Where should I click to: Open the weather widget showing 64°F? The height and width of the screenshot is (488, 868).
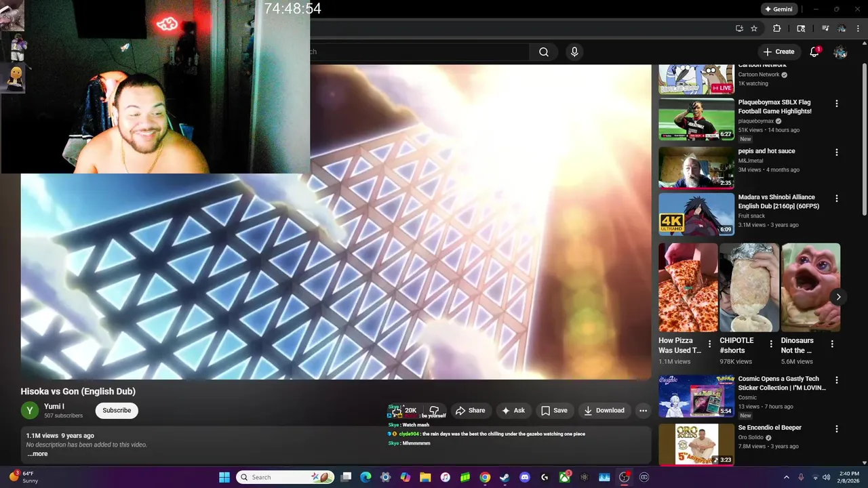(x=24, y=477)
